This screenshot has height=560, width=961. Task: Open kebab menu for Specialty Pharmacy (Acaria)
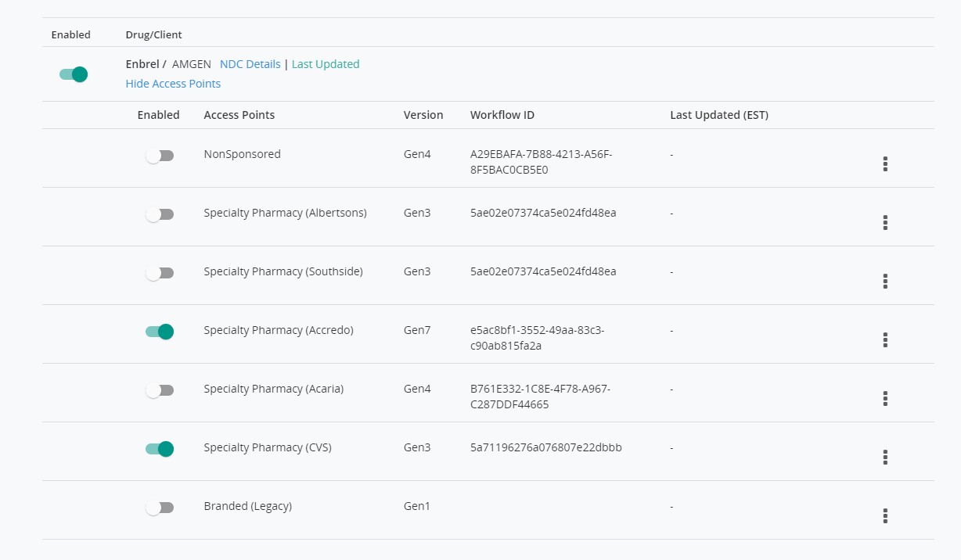pos(885,398)
